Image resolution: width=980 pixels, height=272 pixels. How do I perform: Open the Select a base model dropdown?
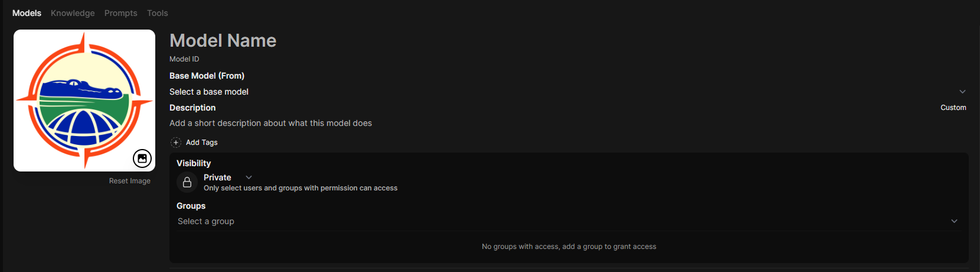[x=209, y=92]
